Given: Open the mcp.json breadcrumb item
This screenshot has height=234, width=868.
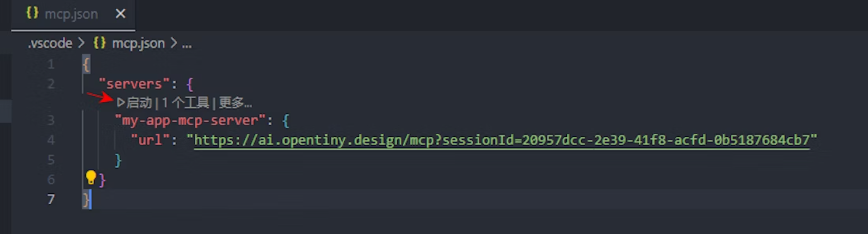Looking at the screenshot, I should (138, 44).
